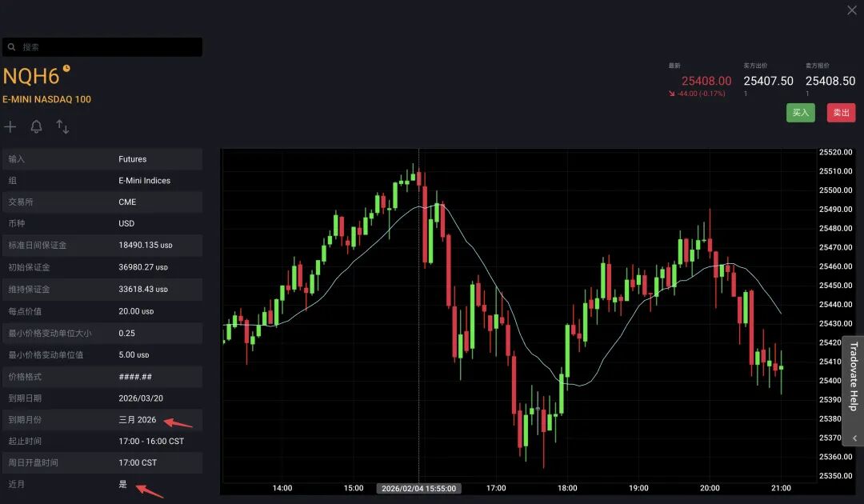Image resolution: width=864 pixels, height=504 pixels.
Task: Click the bid price 25407.50
Action: pyautogui.click(x=768, y=81)
